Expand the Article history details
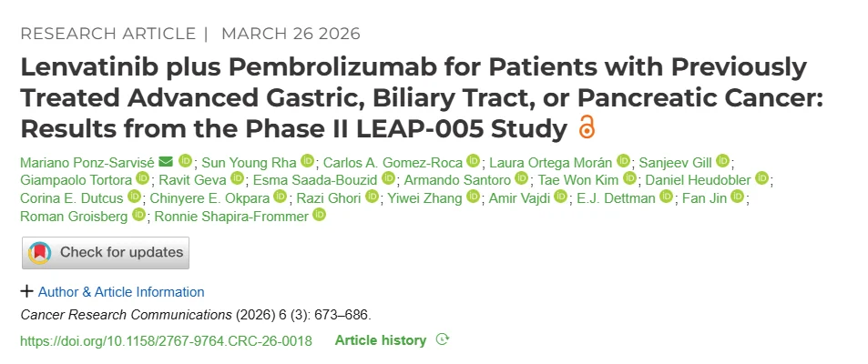This screenshot has width=868, height=364. click(381, 340)
